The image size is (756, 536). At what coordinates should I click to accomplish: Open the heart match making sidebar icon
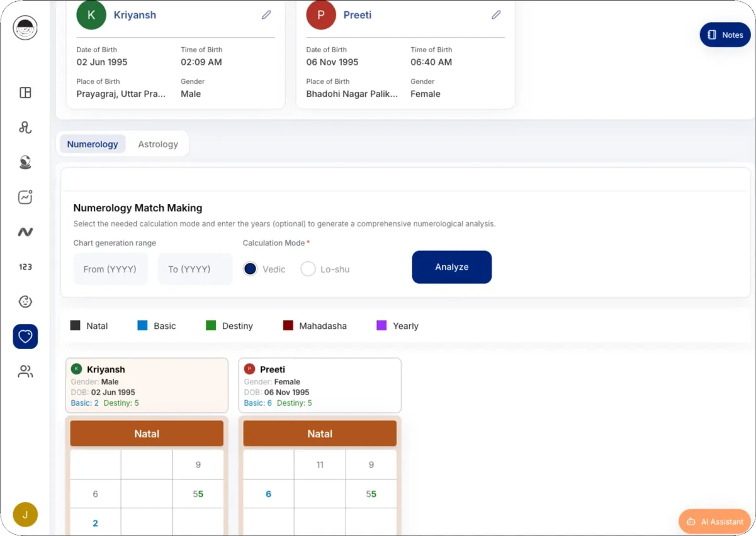tap(25, 337)
